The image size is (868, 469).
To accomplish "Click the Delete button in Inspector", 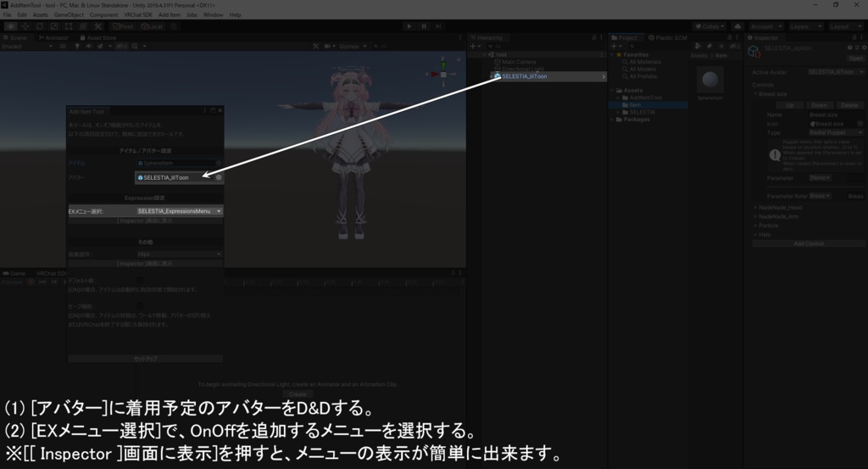I will [x=849, y=105].
